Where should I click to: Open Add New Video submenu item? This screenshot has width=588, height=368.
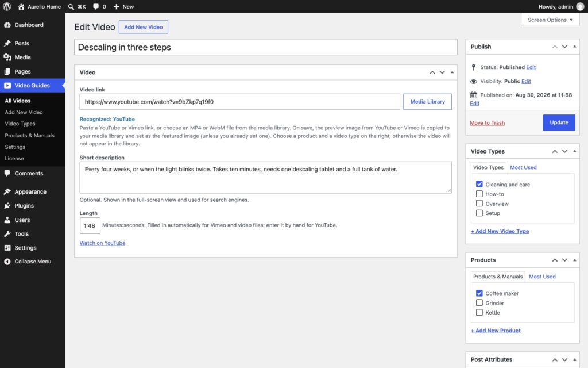24,112
